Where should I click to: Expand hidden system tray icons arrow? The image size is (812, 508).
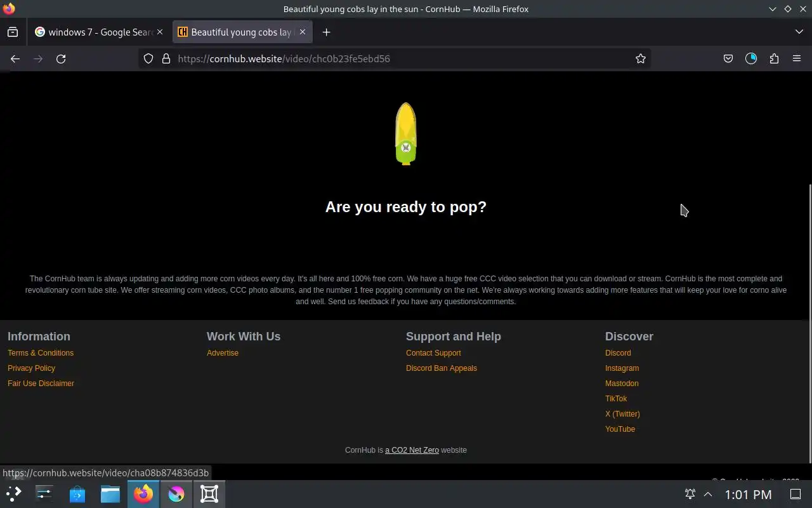[708, 494]
